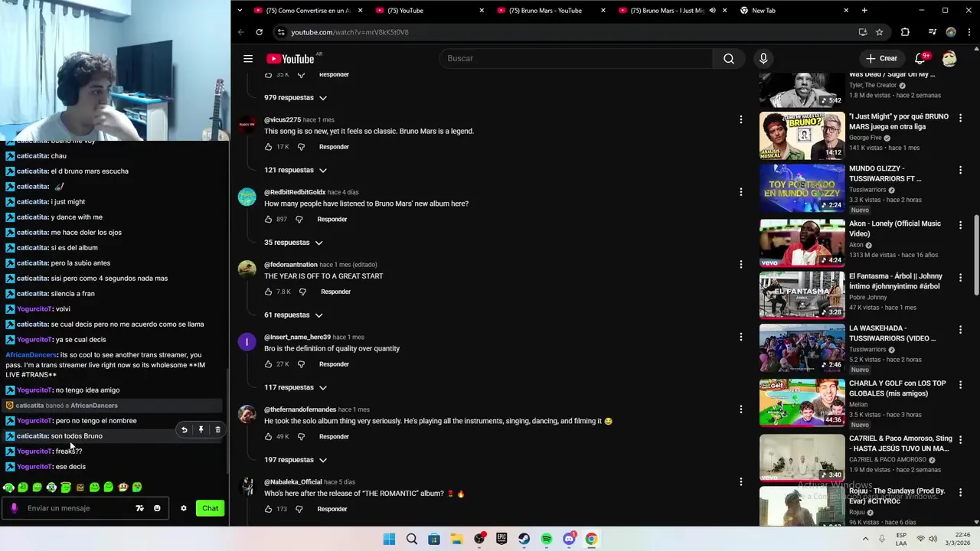Dislike the @thefernandofernandes comment
This screenshot has height=551, width=980.
(301, 437)
